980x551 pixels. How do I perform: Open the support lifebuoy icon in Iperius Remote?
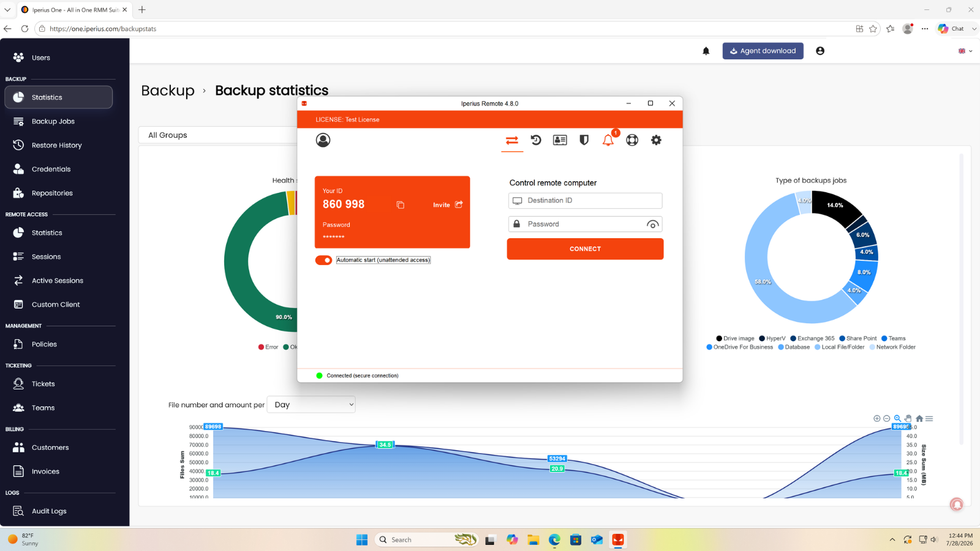pos(632,140)
